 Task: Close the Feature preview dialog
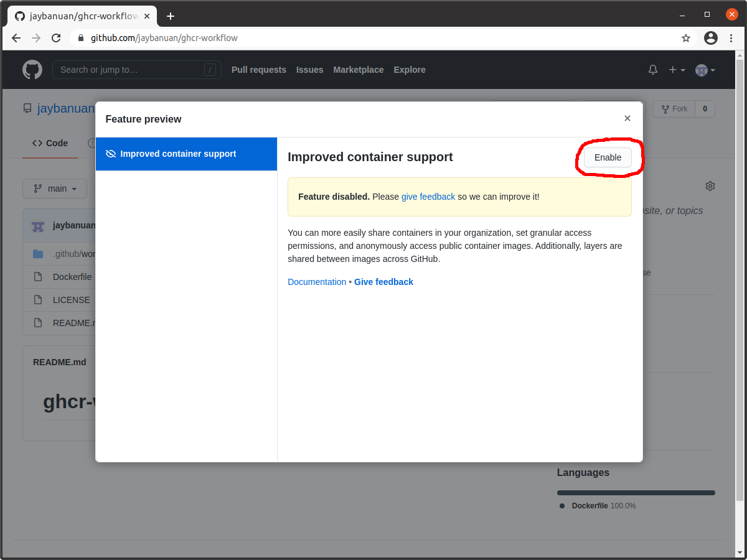coord(627,118)
